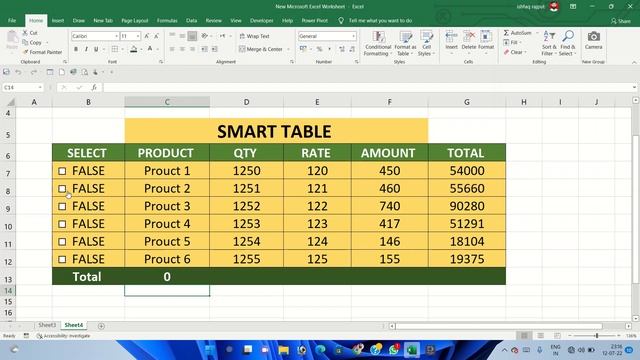The image size is (640, 360).
Task: Switch to the Formulas tab
Action: [x=167, y=20]
